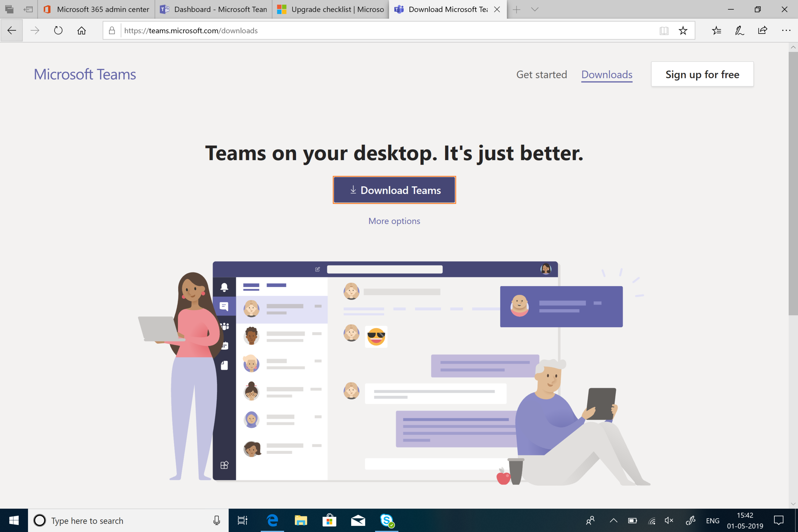Click the Type here to search box

[x=128, y=521]
